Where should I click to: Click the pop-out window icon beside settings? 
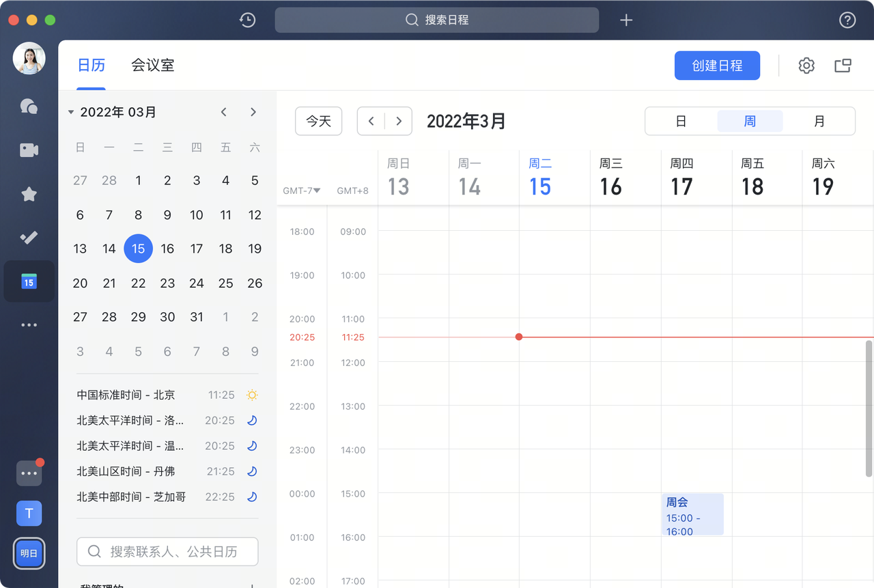point(843,66)
